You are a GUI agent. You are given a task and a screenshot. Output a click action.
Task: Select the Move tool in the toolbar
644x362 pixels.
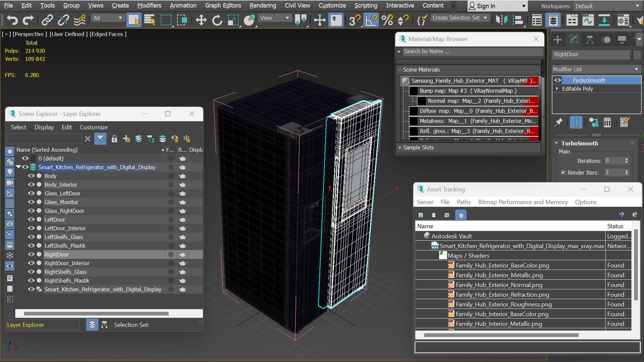201,20
